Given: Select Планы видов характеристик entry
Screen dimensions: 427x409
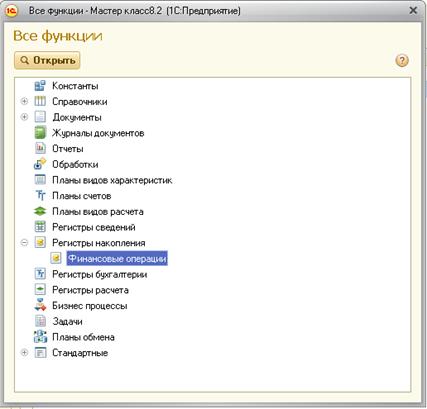Looking at the screenshot, I should click(112, 180).
